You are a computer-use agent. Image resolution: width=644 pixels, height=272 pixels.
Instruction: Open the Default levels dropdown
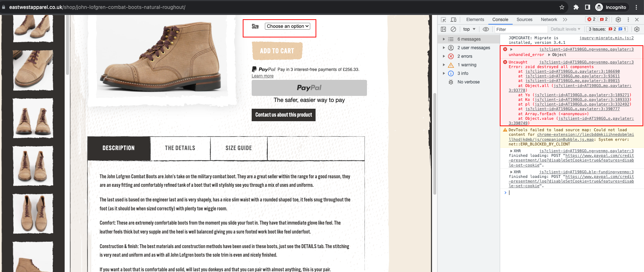click(565, 29)
